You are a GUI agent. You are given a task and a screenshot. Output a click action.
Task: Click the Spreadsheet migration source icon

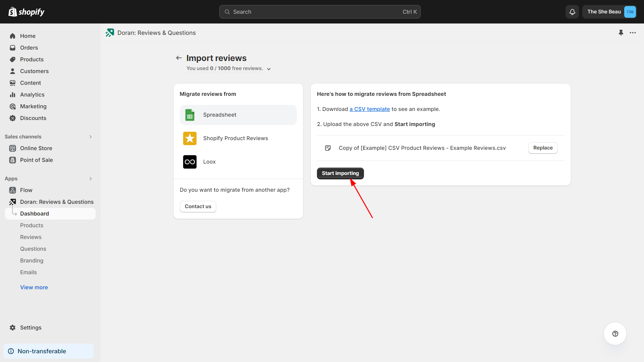[x=189, y=115]
